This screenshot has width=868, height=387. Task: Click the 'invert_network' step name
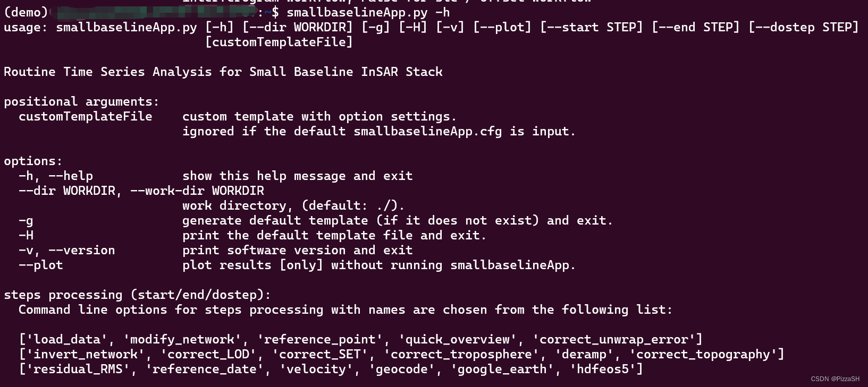click(x=85, y=354)
